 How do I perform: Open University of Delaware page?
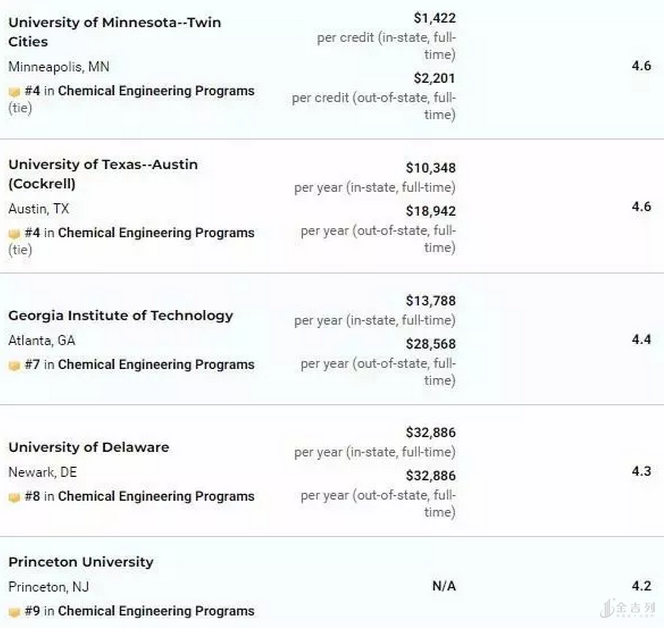click(x=88, y=447)
